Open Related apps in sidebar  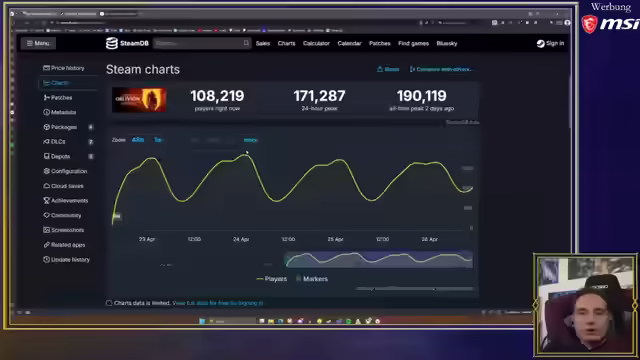64,245
